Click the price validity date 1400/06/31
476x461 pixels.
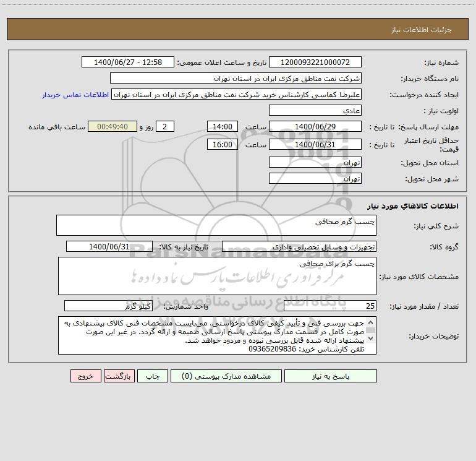click(x=315, y=144)
